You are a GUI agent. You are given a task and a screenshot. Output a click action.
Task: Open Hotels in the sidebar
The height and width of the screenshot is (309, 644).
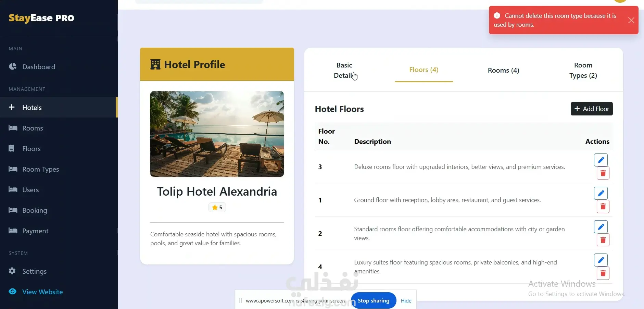point(59,107)
